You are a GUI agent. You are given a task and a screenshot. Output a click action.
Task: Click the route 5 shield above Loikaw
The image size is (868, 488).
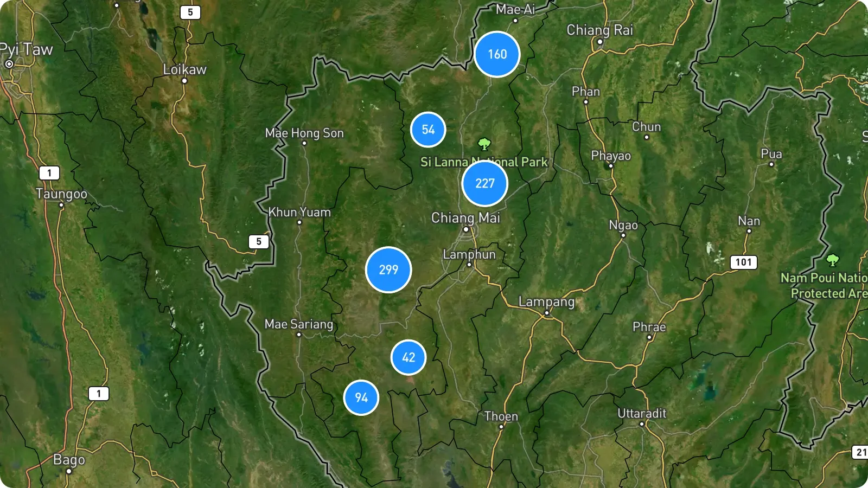tap(190, 12)
